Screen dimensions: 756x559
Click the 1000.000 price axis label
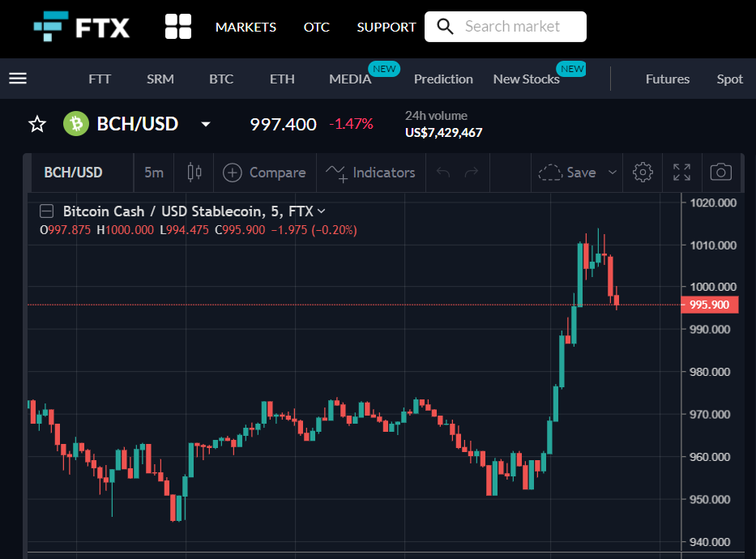pos(713,288)
